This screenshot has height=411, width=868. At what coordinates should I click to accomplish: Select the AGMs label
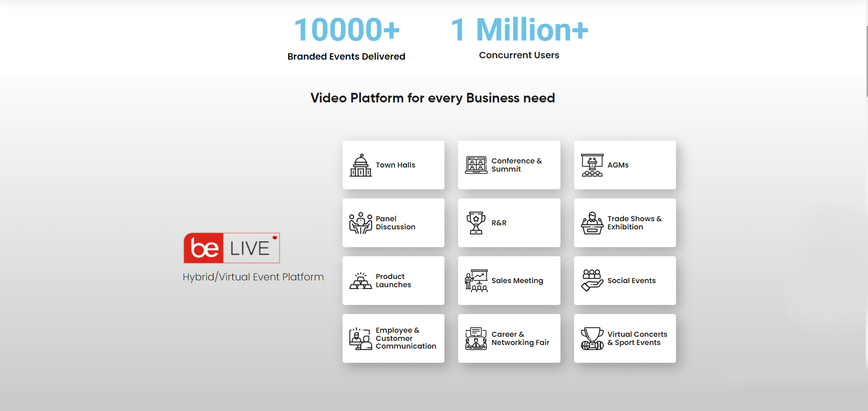[x=618, y=165]
